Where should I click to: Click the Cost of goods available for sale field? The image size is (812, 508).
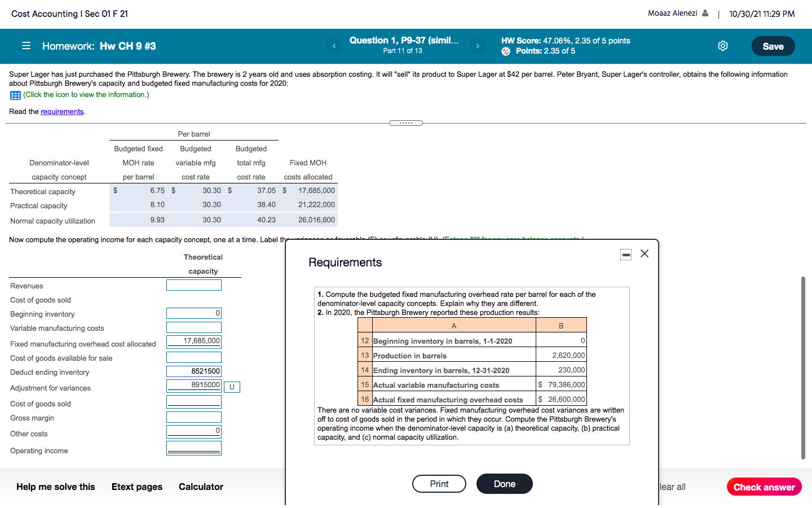click(194, 357)
